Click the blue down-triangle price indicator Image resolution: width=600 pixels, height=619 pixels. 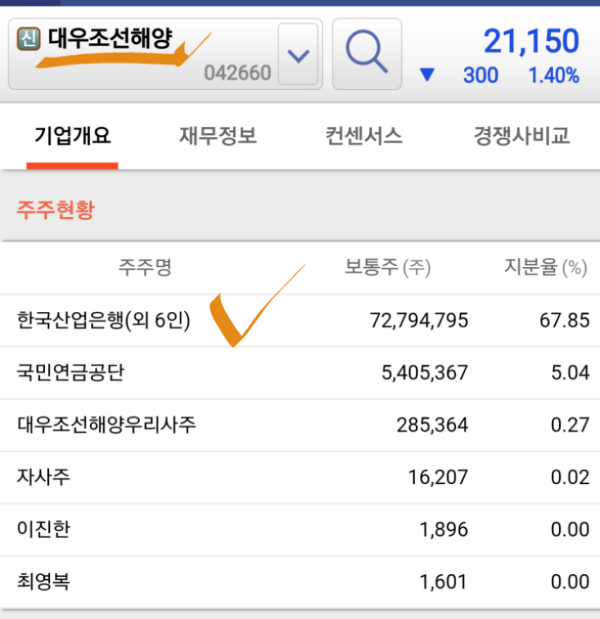(427, 75)
